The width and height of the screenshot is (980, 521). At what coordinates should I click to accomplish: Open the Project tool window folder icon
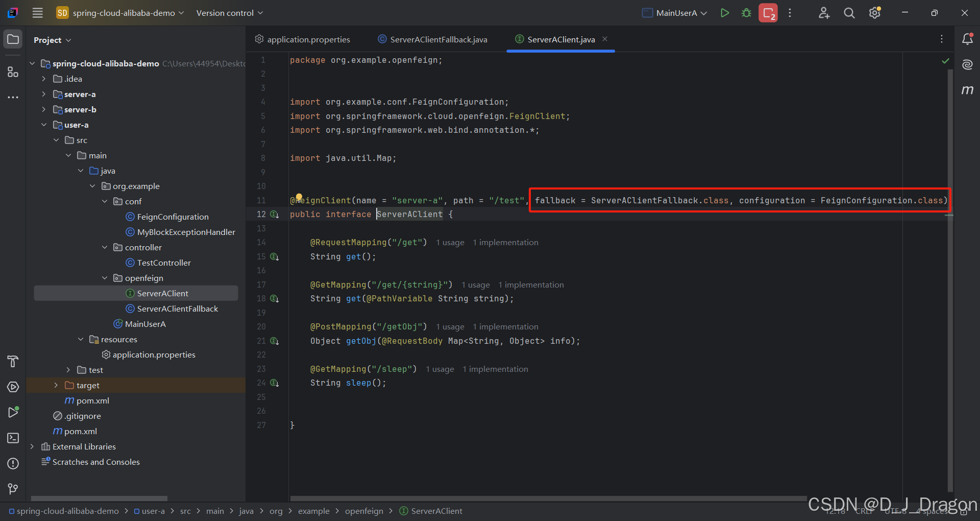[13, 39]
